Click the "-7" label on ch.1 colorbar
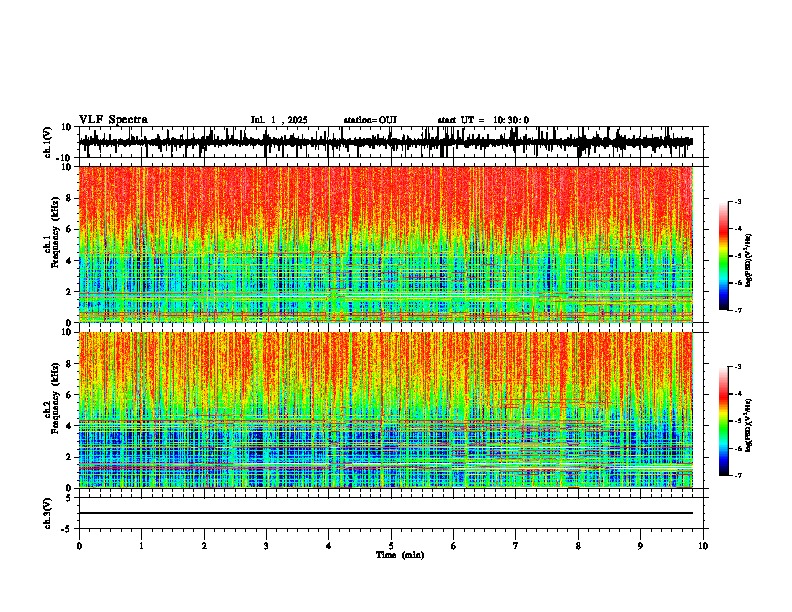792x612 pixels. (x=738, y=310)
